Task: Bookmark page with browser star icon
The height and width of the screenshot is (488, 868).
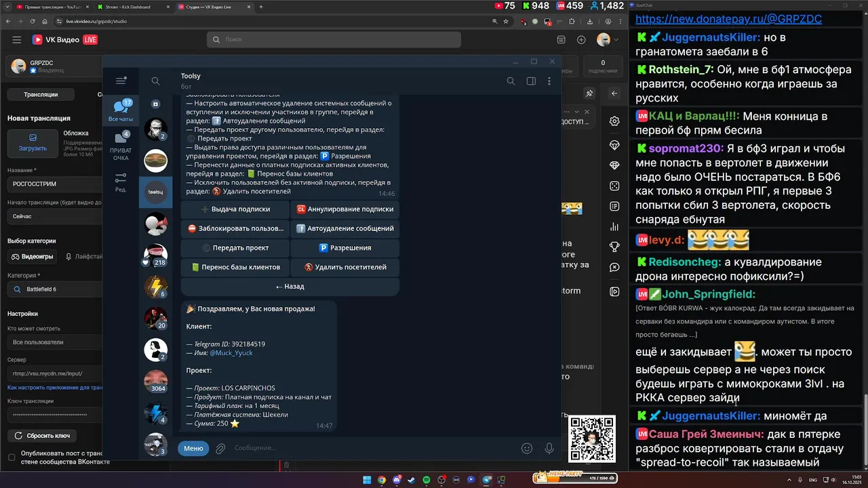Action: point(506,21)
